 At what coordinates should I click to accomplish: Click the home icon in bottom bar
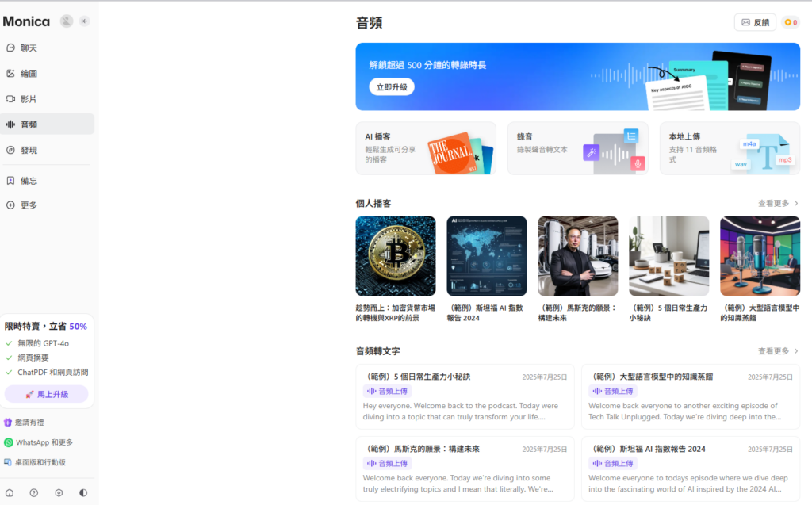coord(10,492)
